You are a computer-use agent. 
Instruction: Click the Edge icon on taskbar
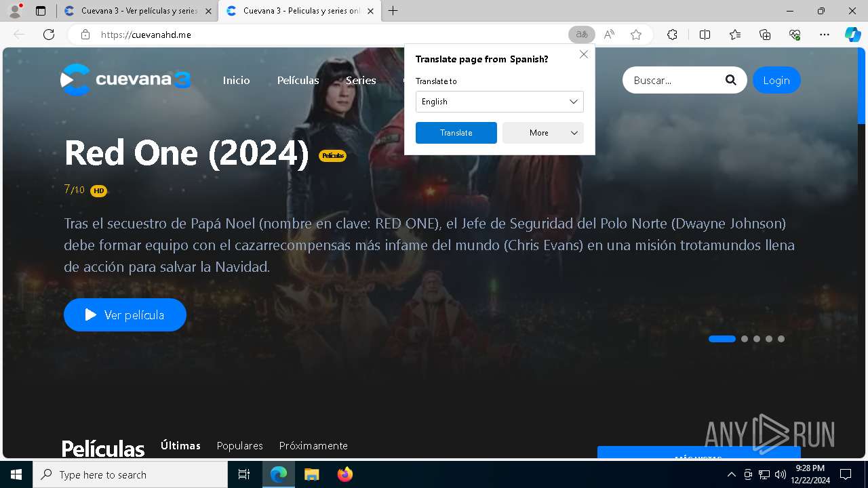(279, 474)
